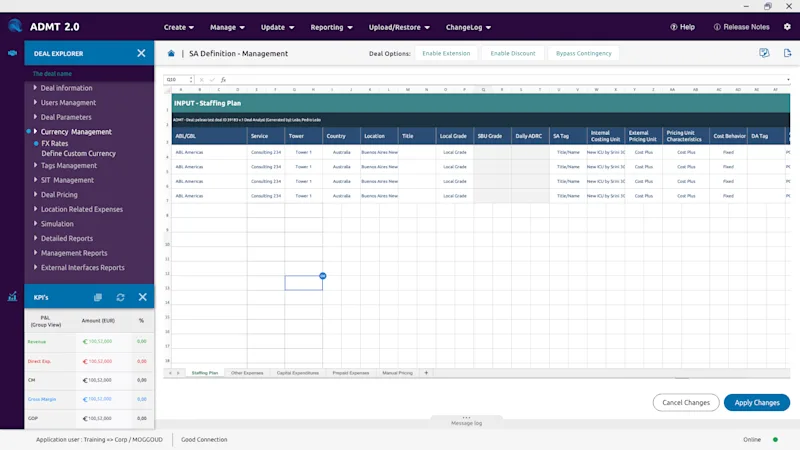
Task: Click the ADMT 2.0 logo icon
Action: 15,26
